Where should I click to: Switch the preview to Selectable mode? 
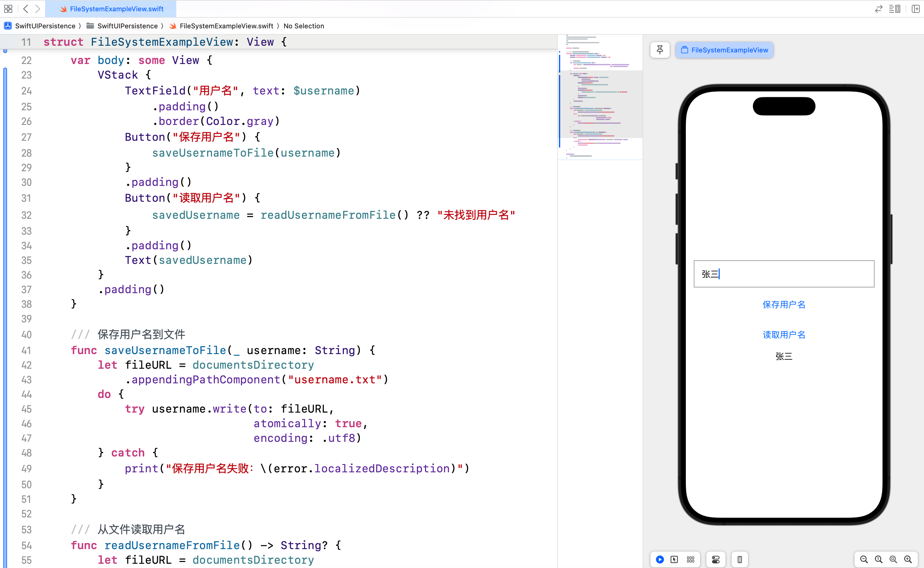(674, 560)
